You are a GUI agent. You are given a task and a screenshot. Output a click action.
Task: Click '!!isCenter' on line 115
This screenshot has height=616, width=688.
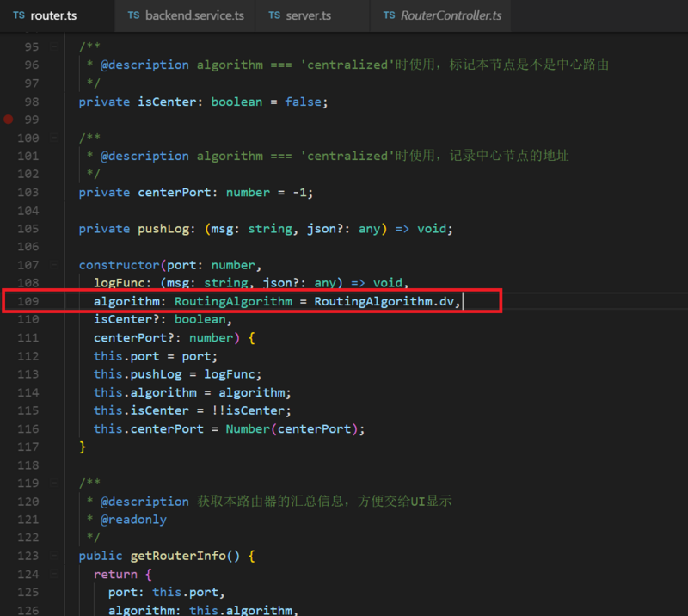coord(248,410)
